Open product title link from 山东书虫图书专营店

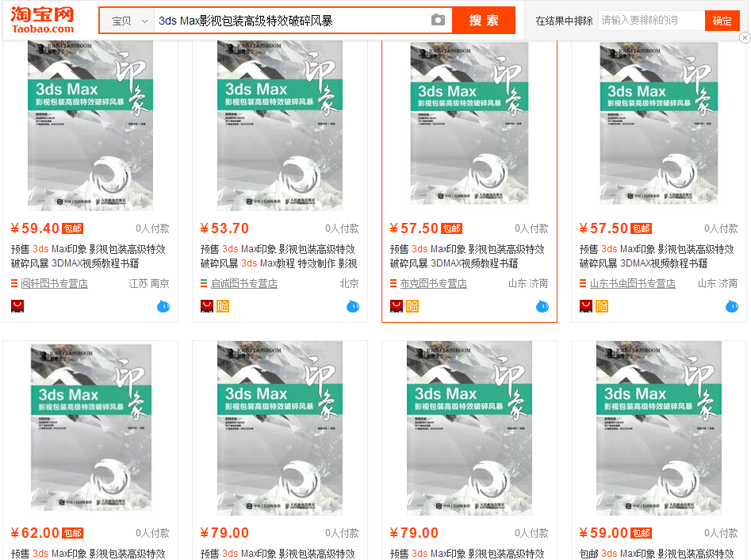click(x=657, y=256)
